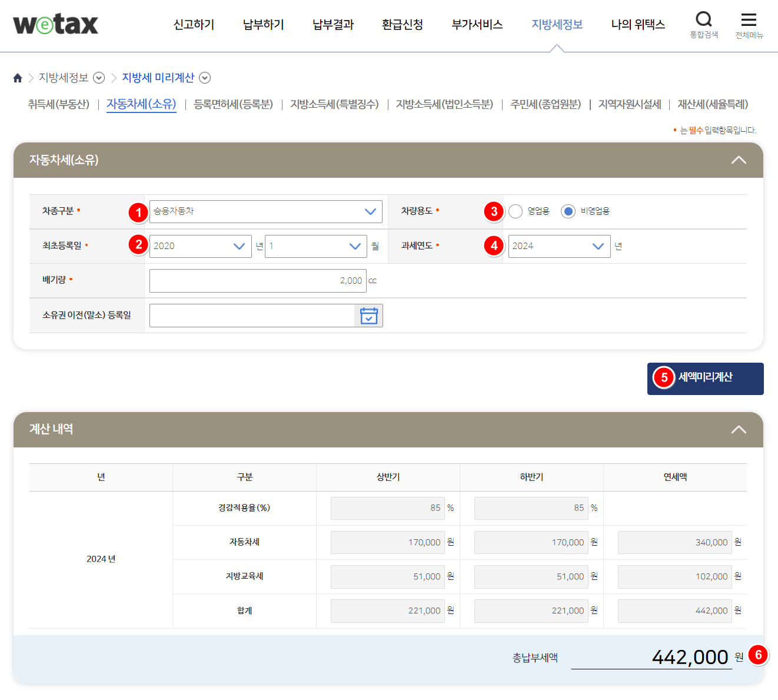This screenshot has height=700, width=778.
Task: Switch to the 주민세(종업원분) tab
Action: click(546, 104)
